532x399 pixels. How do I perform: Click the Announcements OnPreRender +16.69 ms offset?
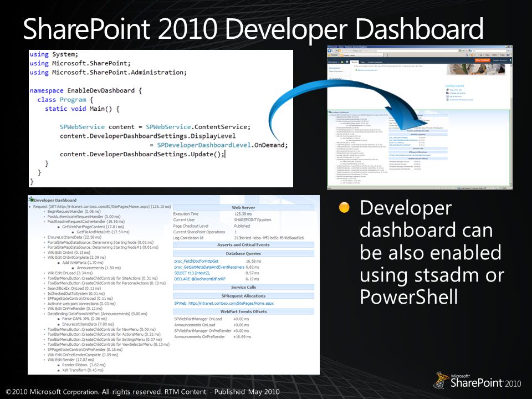pos(242,337)
